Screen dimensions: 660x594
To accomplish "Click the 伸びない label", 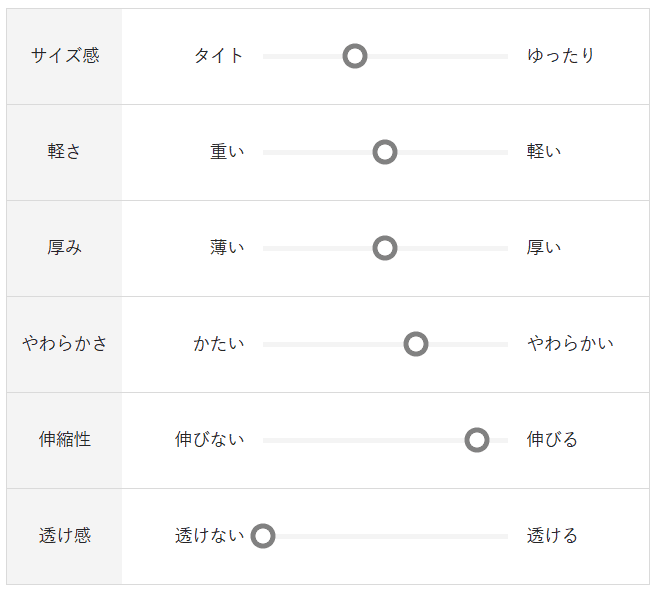I will coord(210,440).
